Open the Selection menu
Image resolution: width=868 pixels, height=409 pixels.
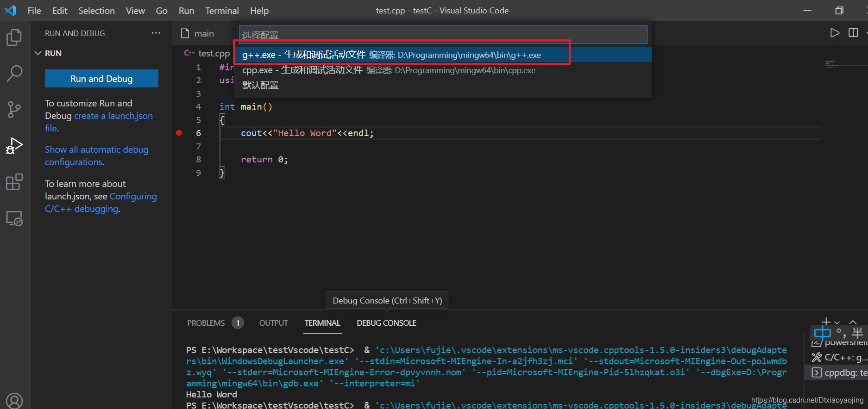pos(96,10)
